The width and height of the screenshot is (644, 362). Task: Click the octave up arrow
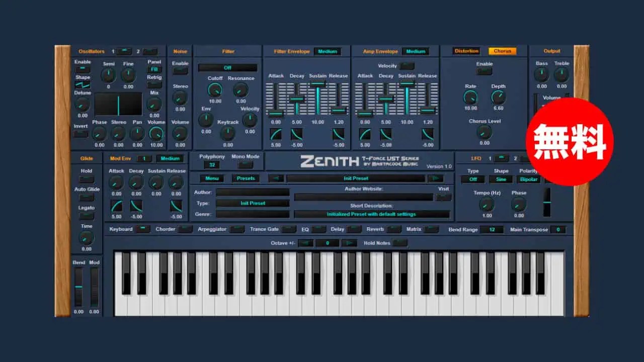(x=349, y=243)
